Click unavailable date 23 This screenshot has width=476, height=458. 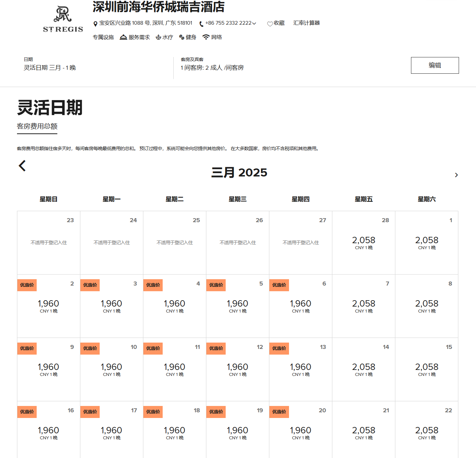[49, 243]
